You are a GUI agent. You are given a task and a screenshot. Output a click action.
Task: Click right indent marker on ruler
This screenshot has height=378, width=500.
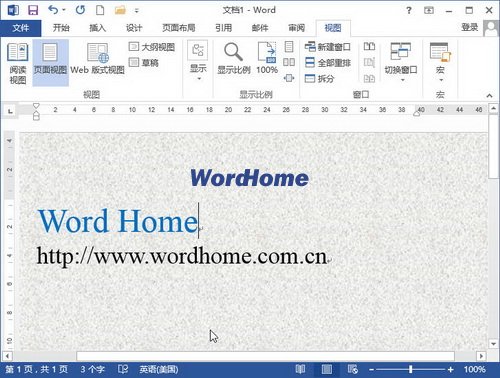point(417,113)
